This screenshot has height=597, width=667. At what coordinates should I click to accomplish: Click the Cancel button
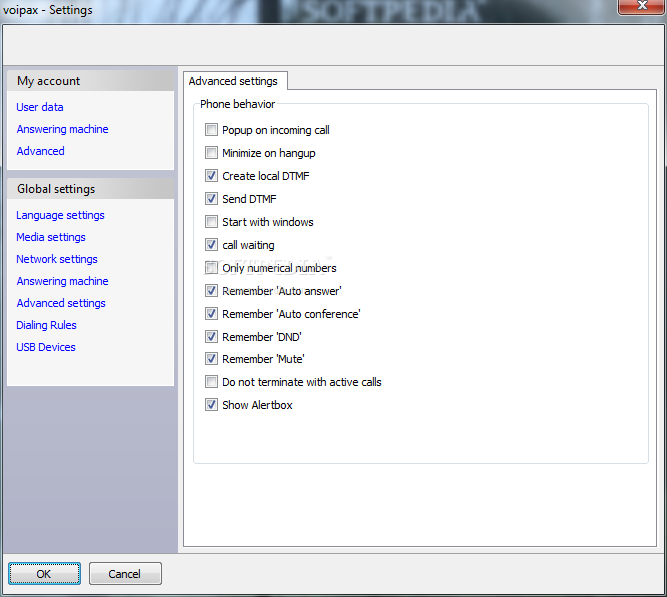click(125, 574)
